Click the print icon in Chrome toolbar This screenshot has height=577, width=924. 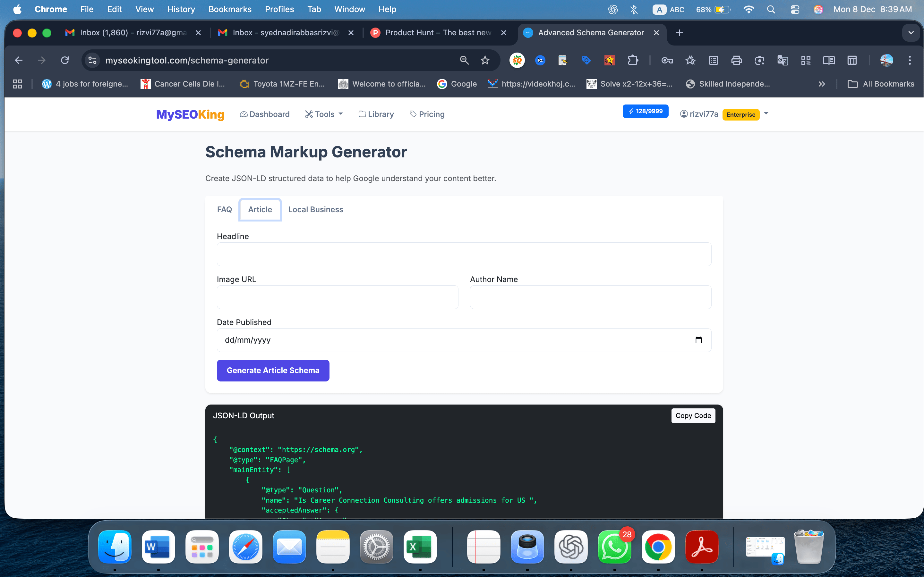(736, 60)
